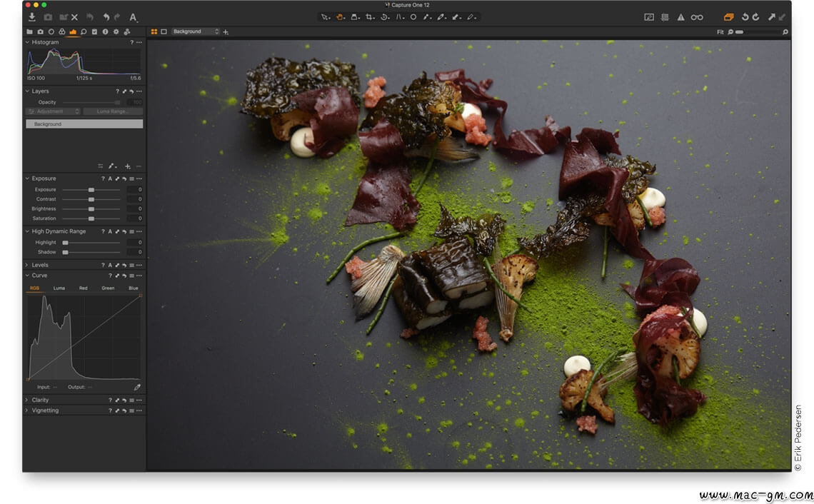
Task: Select the Loupe cursor tool
Action: 355,17
